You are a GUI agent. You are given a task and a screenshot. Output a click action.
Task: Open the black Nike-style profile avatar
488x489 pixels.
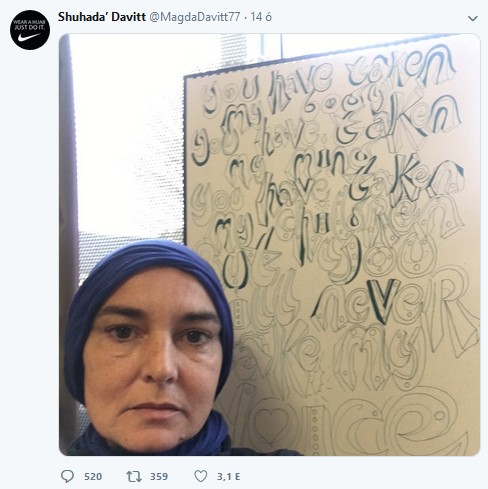[x=30, y=30]
